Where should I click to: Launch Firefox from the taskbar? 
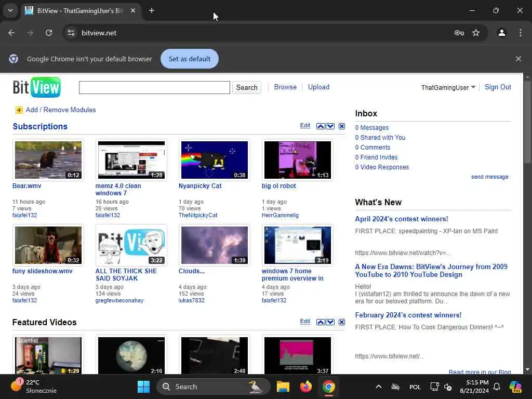[x=305, y=387]
